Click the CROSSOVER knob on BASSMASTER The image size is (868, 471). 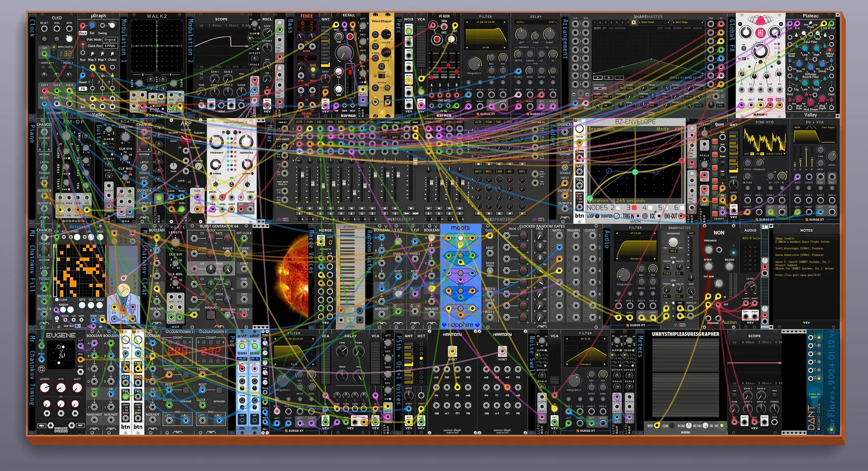pyautogui.click(x=673, y=243)
